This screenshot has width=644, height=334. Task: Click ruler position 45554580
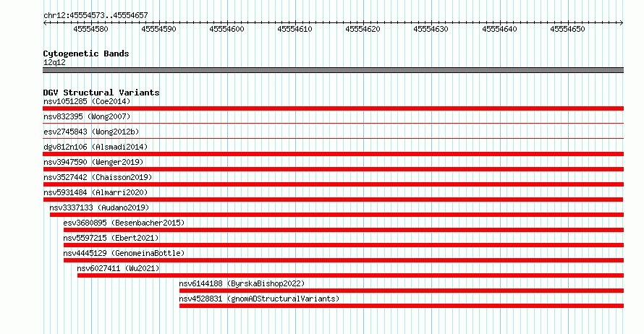coord(90,29)
